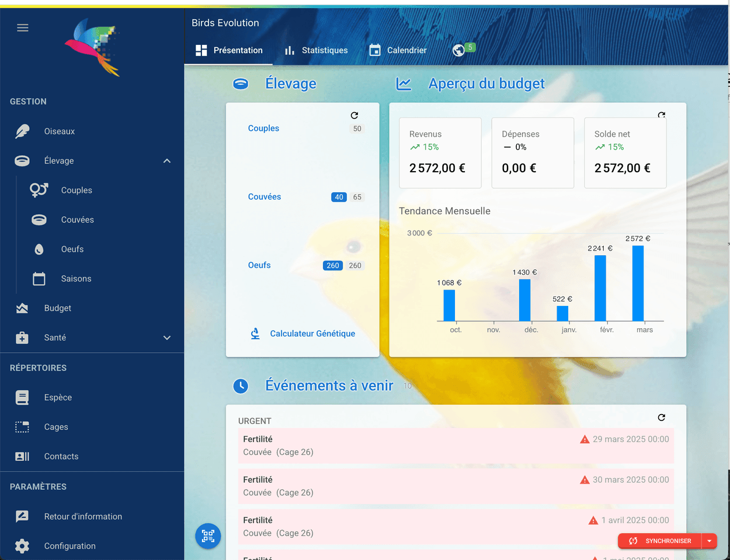
Task: Open Oiseaux via feather icon
Action: (22, 131)
